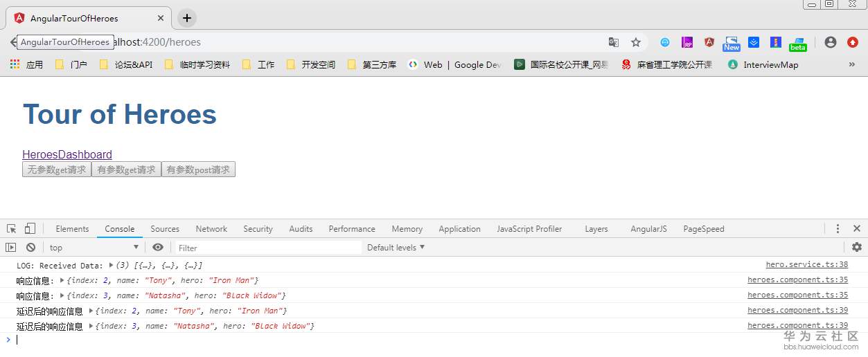Toggle device toolbar in DevTools
868x357 pixels.
click(x=30, y=228)
